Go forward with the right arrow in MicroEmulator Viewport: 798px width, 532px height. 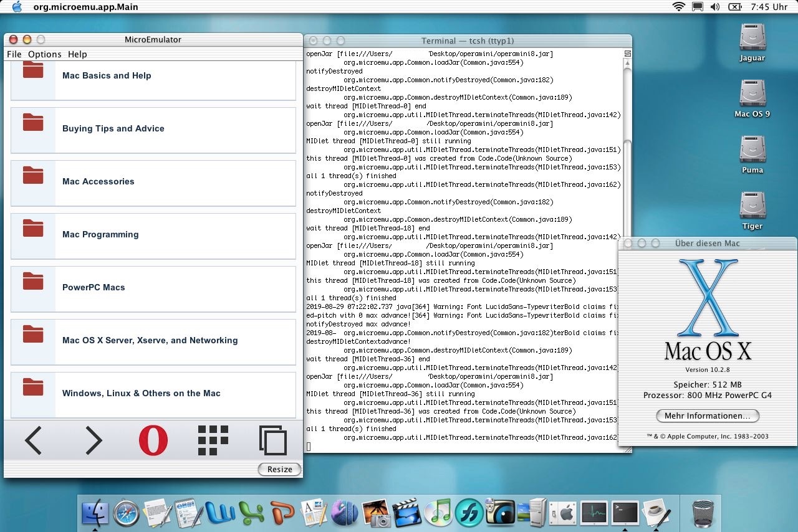[x=94, y=440]
